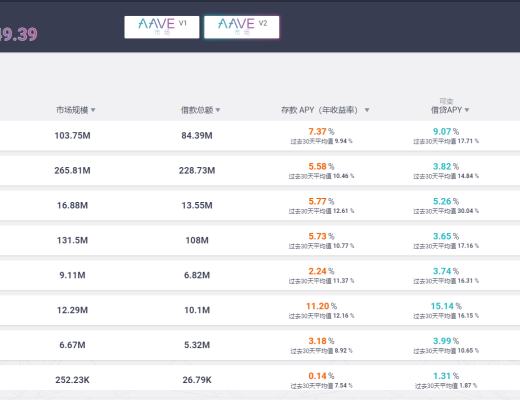Select the 103.75M market size cell
The width and height of the screenshot is (520, 400).
[x=72, y=136]
